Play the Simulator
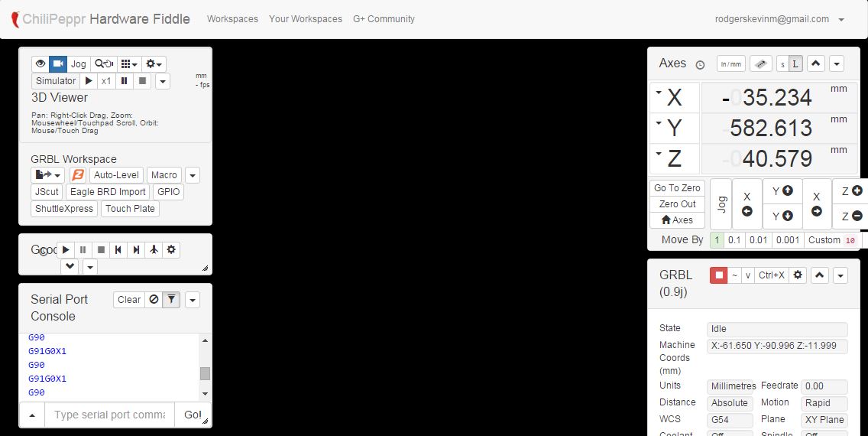This screenshot has height=436, width=868. click(89, 81)
